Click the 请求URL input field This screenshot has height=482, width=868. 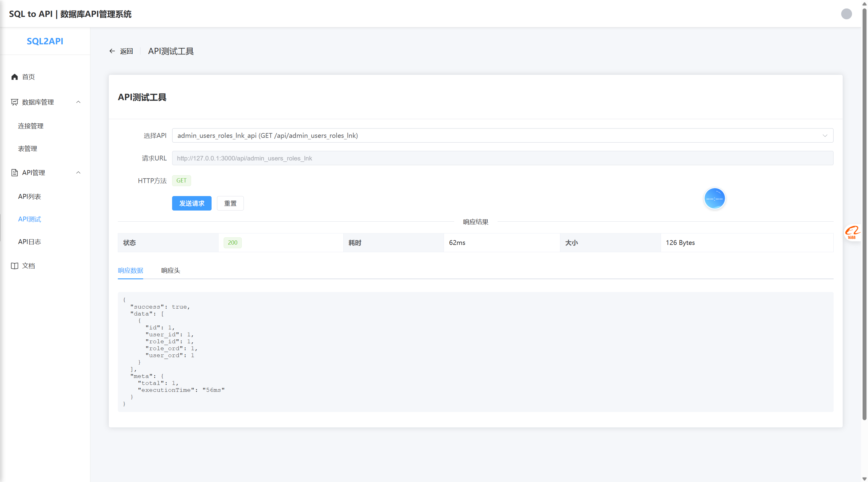point(502,158)
